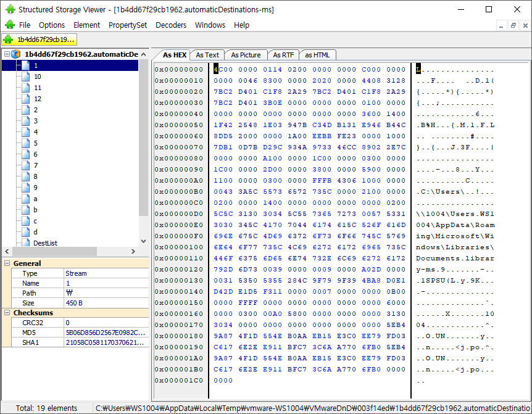Click the stream icon for item 11
Image resolution: width=532 pixels, height=414 pixels.
pos(25,88)
